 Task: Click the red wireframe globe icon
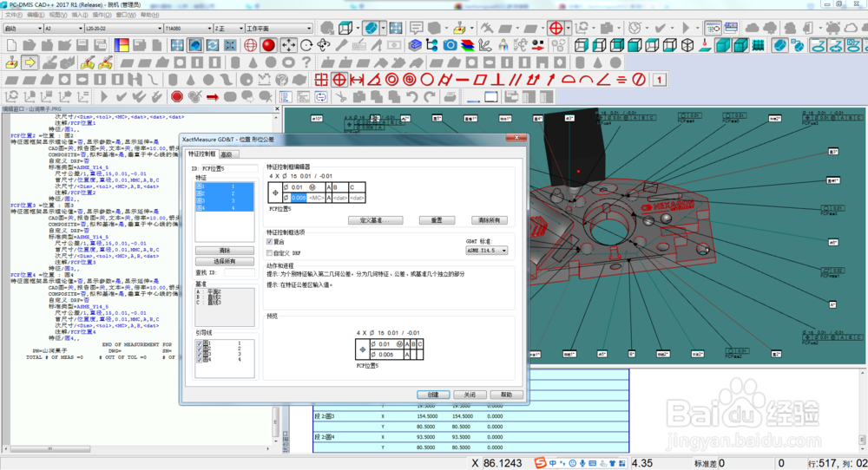250,45
